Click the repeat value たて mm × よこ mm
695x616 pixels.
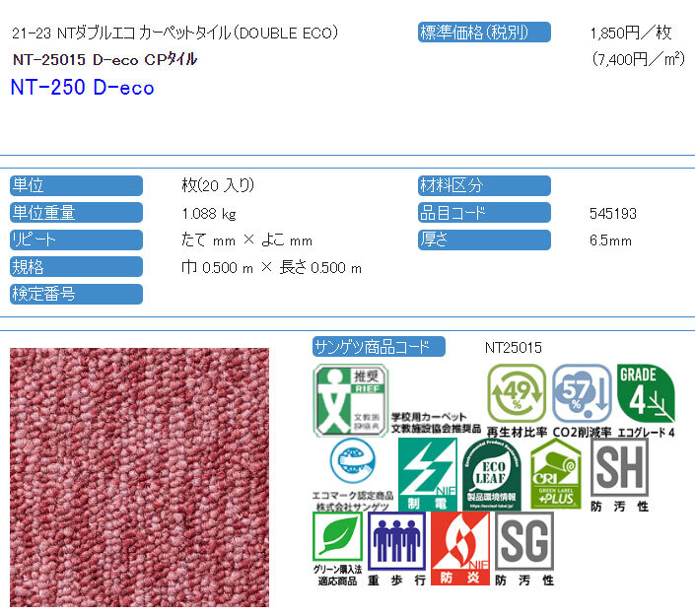[246, 240]
